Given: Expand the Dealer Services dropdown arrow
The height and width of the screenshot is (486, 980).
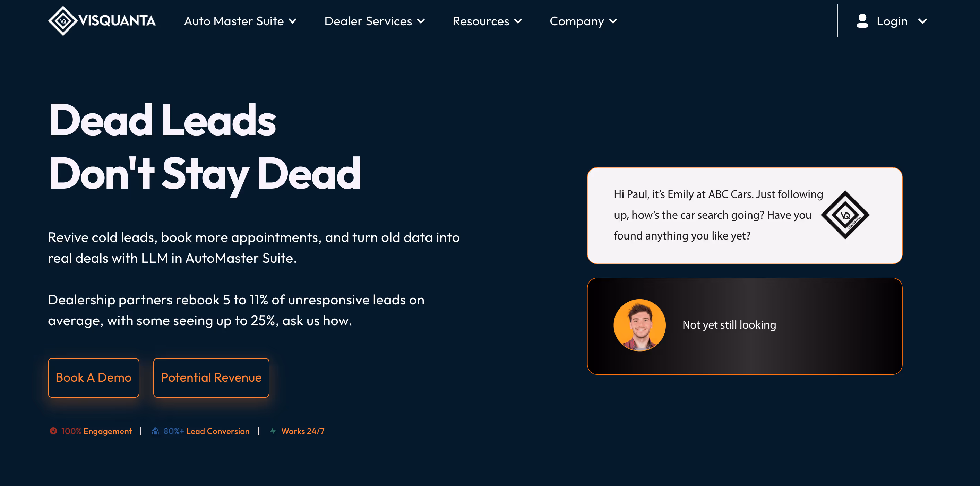Looking at the screenshot, I should point(421,21).
